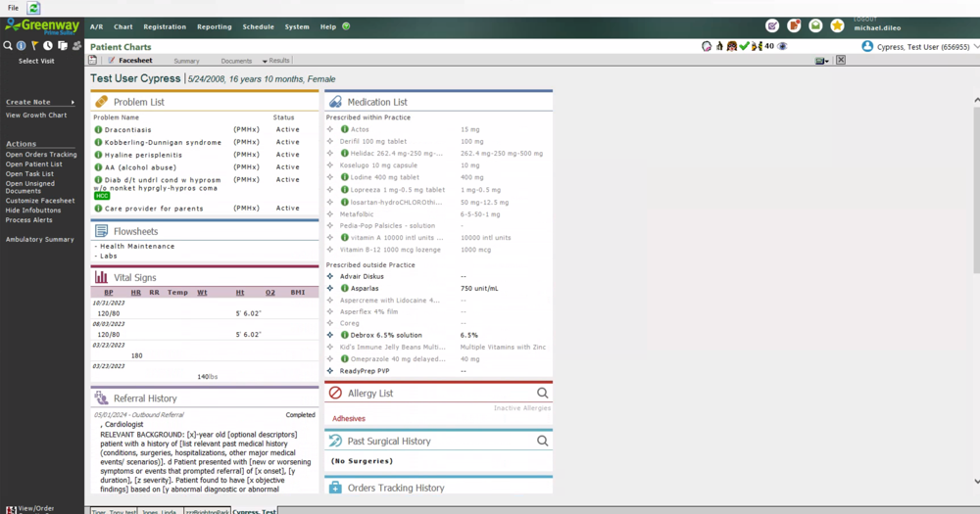Open the Results dropdown arrow
This screenshot has width=980, height=514.
click(x=265, y=62)
